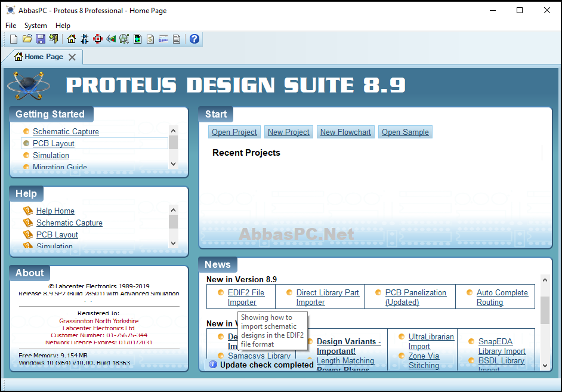Image resolution: width=562 pixels, height=392 pixels.
Task: Click the Getting Started scrollbar thumb
Action: click(173, 142)
